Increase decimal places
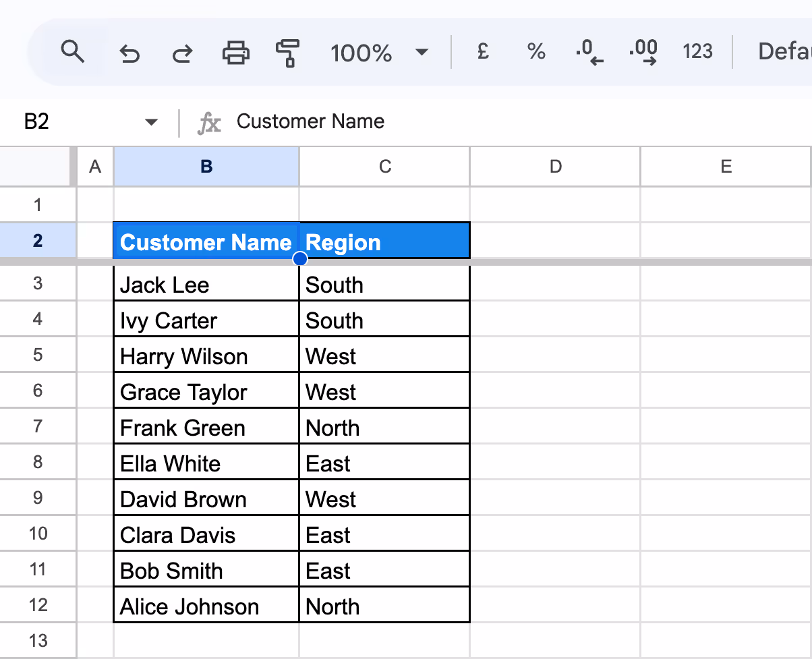The height and width of the screenshot is (659, 812). [x=643, y=51]
